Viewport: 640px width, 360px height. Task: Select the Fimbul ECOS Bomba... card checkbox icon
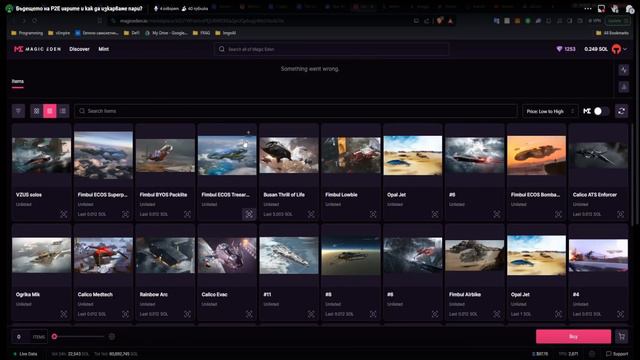click(x=558, y=214)
